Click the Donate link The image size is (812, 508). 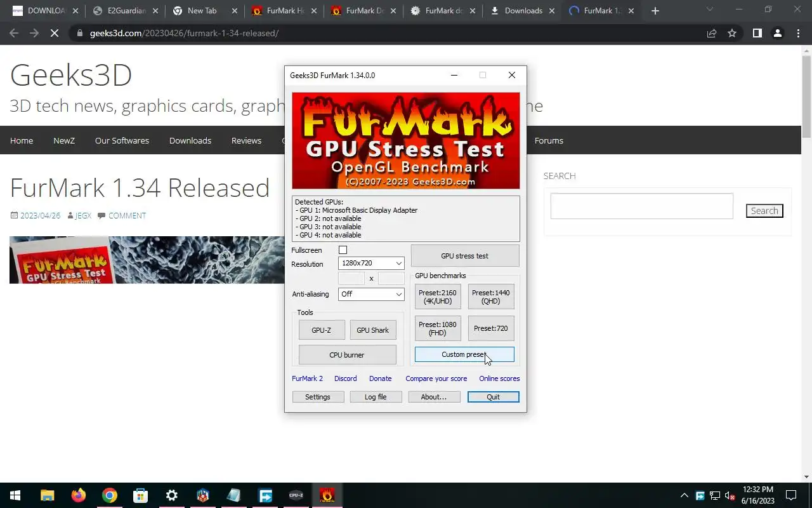tap(381, 378)
